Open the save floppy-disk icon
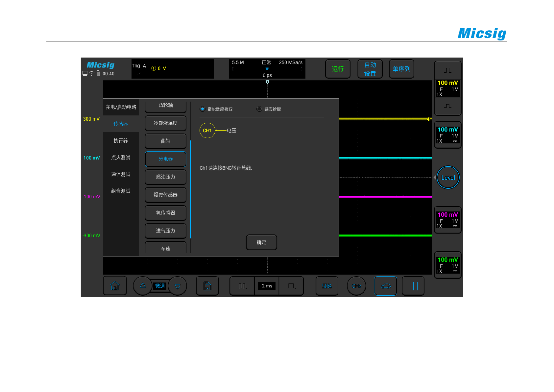Image resolution: width=554 pixels, height=392 pixels. [x=207, y=286]
